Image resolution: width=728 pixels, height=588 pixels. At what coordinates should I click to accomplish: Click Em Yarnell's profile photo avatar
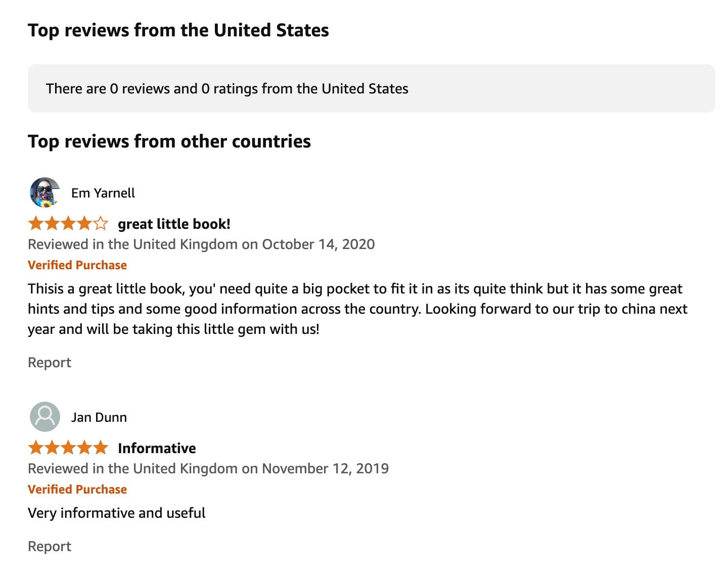coord(45,192)
